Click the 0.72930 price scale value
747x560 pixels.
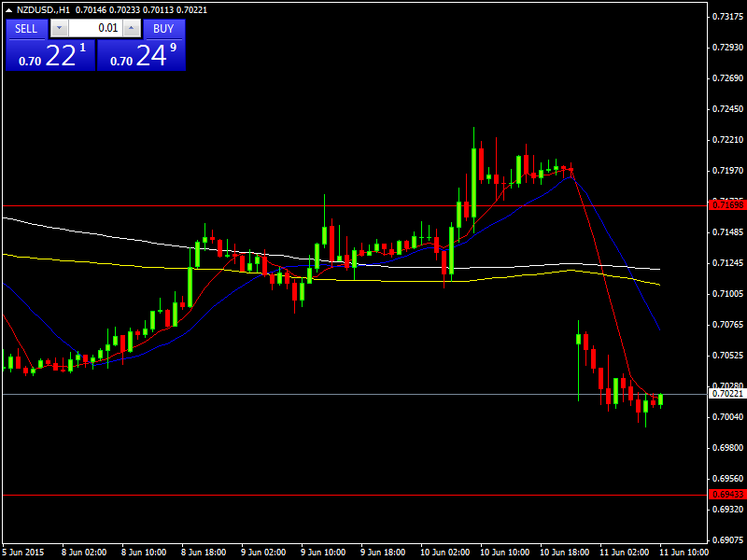tap(727, 48)
